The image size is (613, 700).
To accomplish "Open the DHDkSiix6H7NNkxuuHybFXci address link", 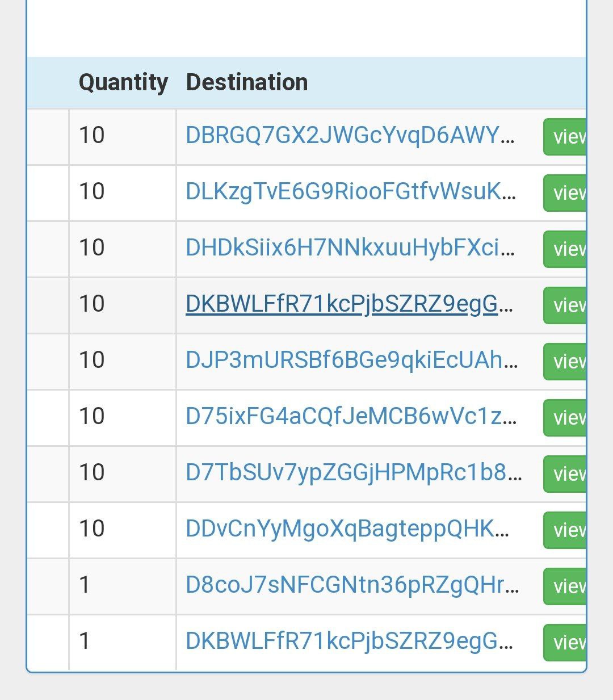I will tap(350, 248).
